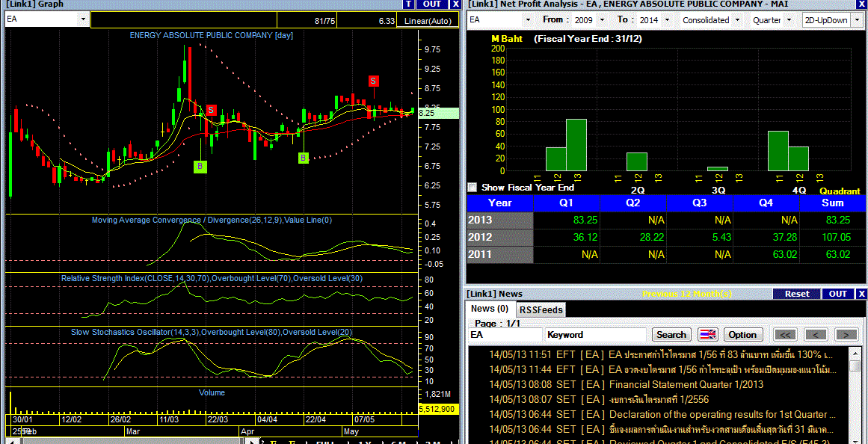Click OUT button in the Graph window

(x=432, y=4)
